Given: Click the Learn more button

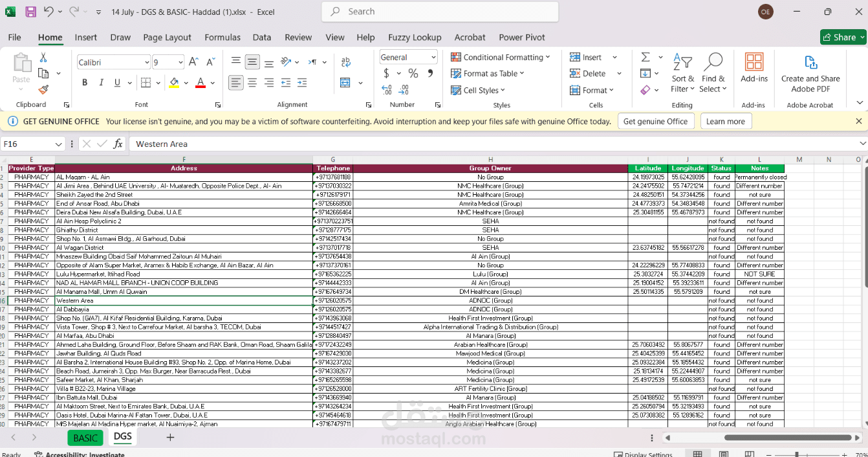Looking at the screenshot, I should click(x=726, y=121).
